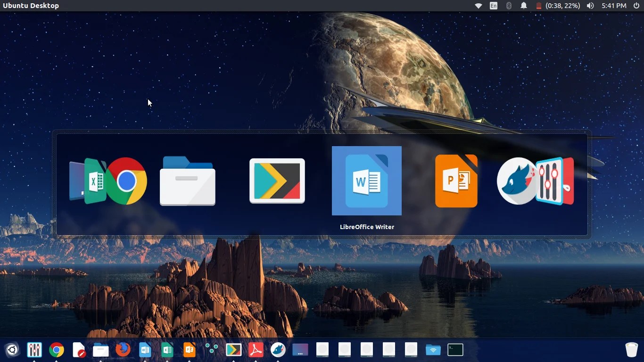The width and height of the screenshot is (644, 362).
Task: Open the purple ellipsis icon on the dock
Action: (300, 350)
